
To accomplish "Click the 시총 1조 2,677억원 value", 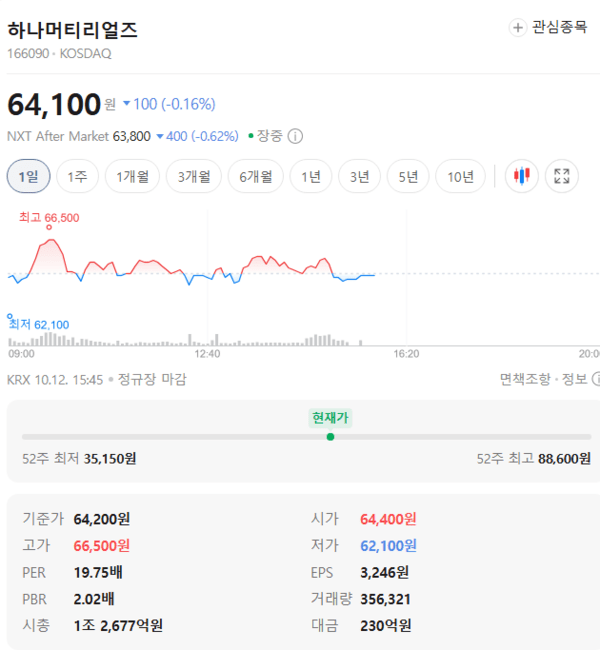I will click(x=118, y=626).
